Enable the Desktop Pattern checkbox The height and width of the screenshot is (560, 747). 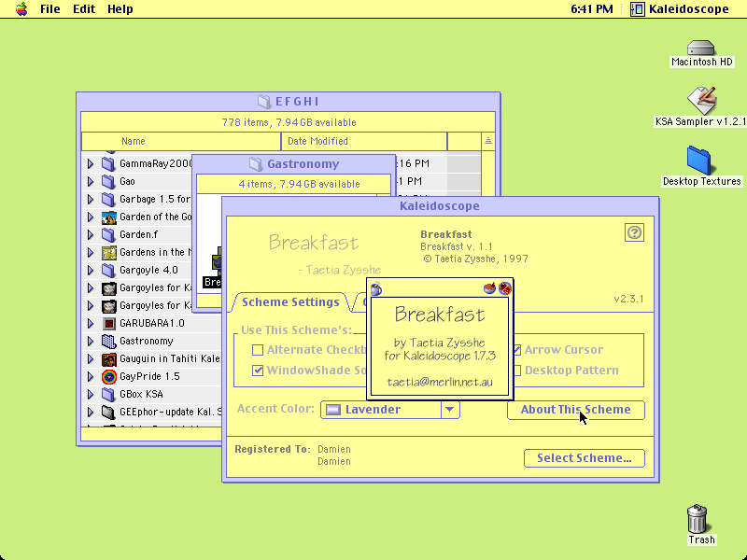(517, 371)
